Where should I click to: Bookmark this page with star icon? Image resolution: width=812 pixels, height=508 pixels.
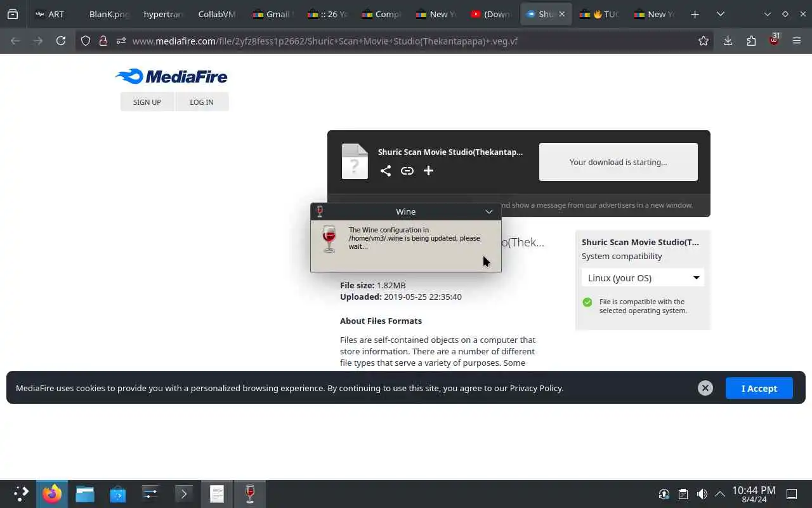[704, 41]
